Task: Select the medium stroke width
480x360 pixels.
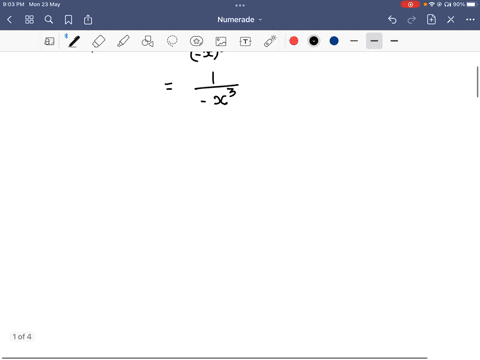Action: click(374, 41)
